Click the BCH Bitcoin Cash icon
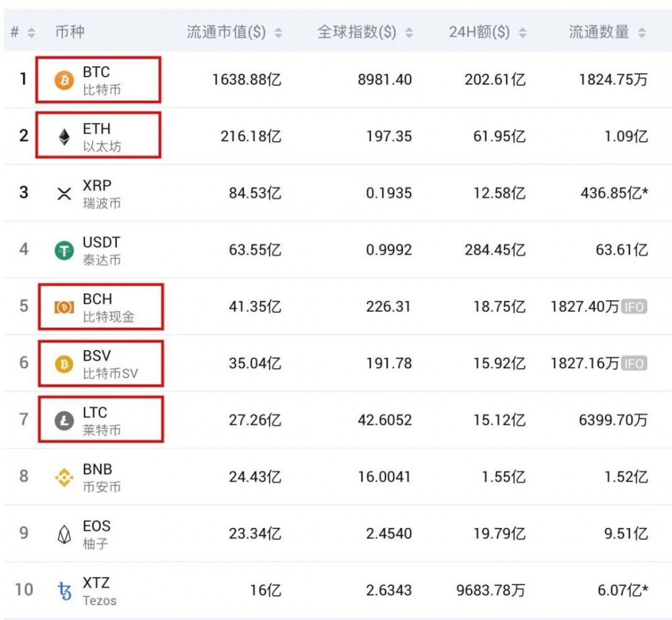Screen dimensions: 672x620 [65, 308]
